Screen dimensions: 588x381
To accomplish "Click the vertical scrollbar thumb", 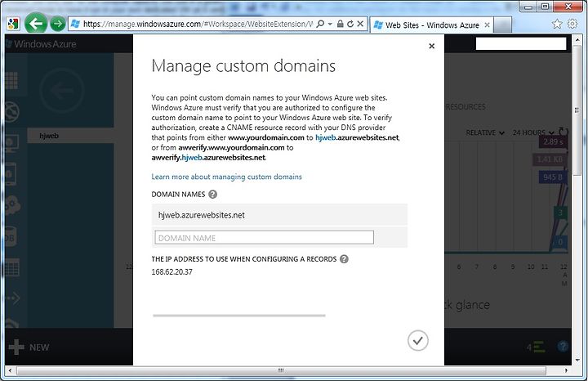I will click(x=577, y=110).
